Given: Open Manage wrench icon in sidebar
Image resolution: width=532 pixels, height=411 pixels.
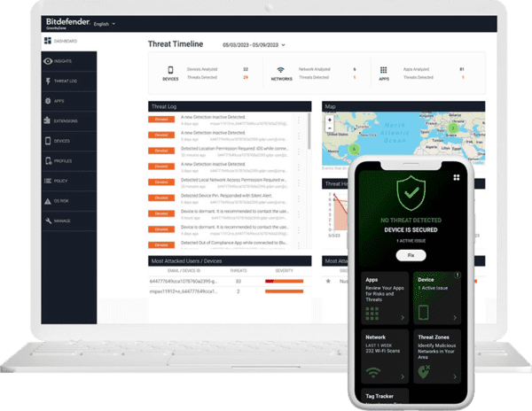Looking at the screenshot, I should pos(48,221).
